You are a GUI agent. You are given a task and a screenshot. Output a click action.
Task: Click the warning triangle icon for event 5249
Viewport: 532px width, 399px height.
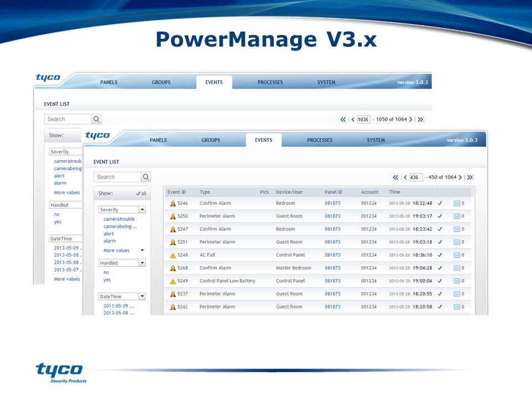[x=173, y=281]
